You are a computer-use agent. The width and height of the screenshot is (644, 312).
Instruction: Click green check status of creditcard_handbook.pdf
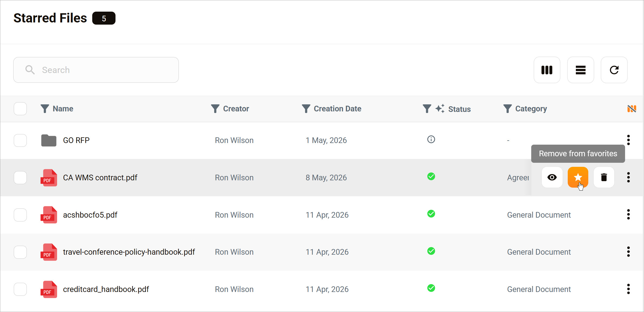pos(431,288)
